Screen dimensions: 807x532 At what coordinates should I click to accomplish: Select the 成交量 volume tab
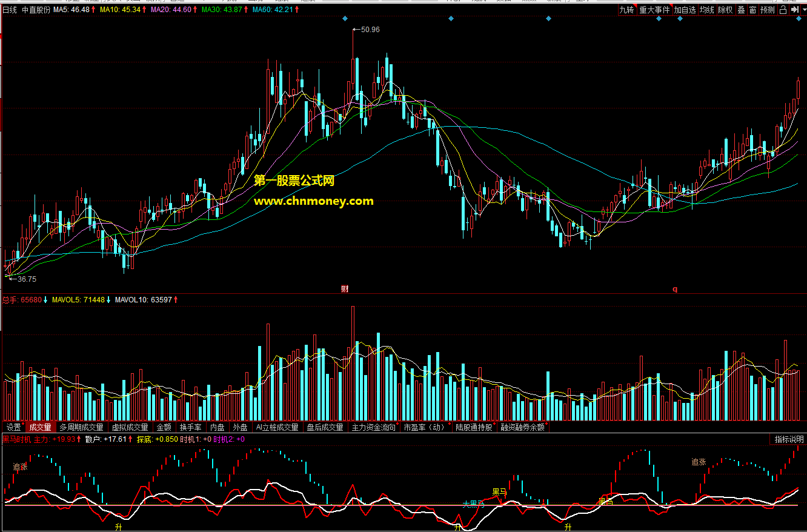[41, 427]
